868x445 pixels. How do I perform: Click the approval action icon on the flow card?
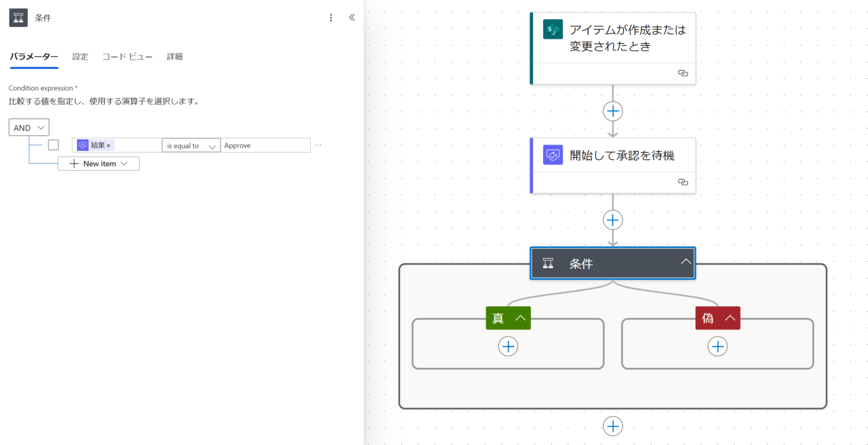552,155
